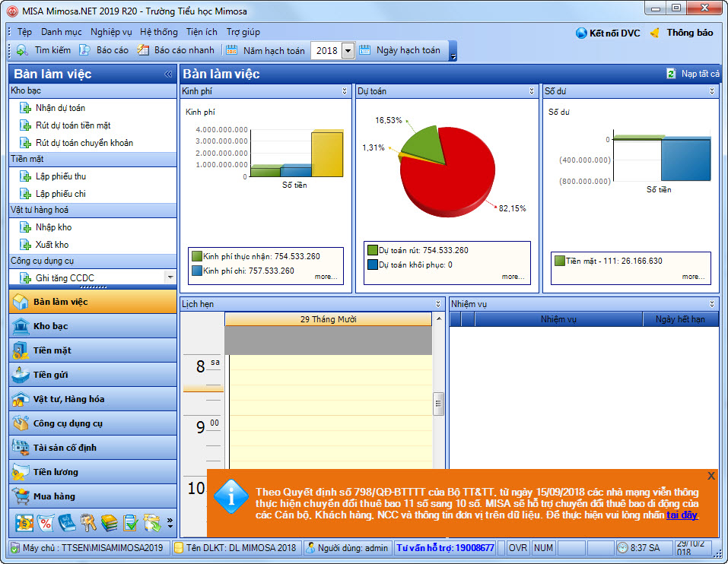Click the down arrow beside Ghi tăng CCDC
The height and width of the screenshot is (564, 728).
(x=170, y=277)
